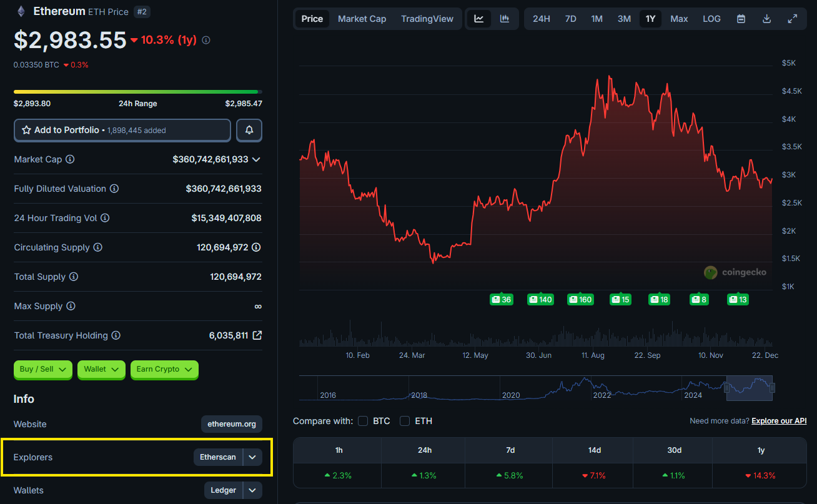Click the Market Cap info icon
Viewport: 817px width, 504px height.
pos(70,159)
